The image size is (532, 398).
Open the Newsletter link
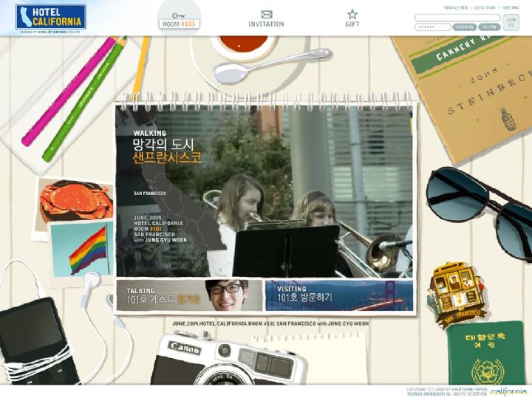pos(454,7)
